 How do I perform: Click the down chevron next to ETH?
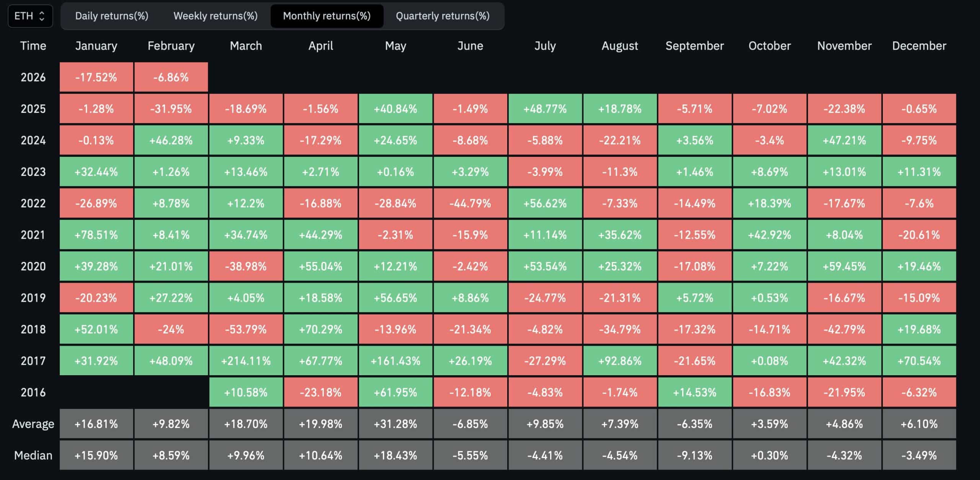[x=41, y=19]
